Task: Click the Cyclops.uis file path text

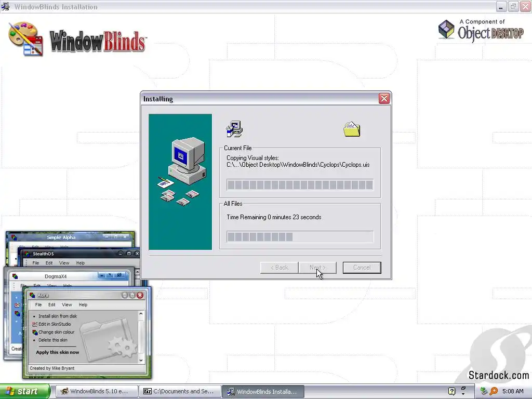Action: tap(298, 165)
